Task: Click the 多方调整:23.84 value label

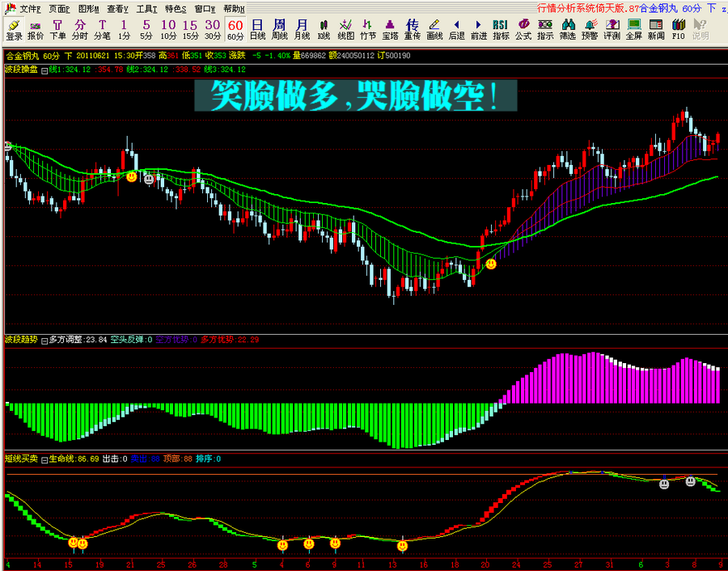Action: point(78,340)
